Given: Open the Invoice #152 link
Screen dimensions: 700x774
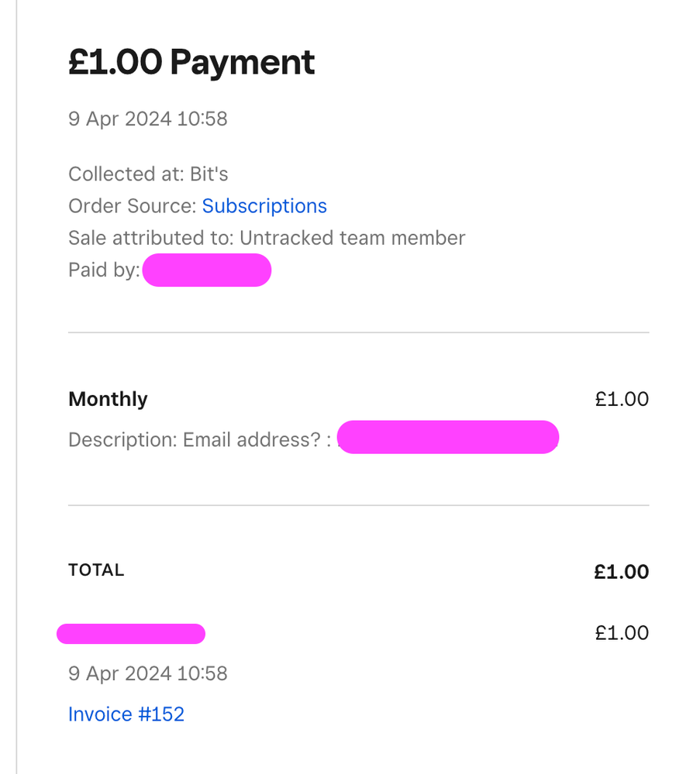Looking at the screenshot, I should tap(126, 714).
